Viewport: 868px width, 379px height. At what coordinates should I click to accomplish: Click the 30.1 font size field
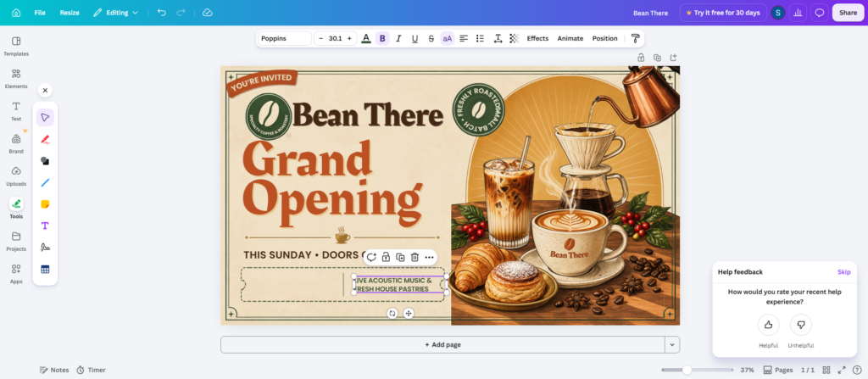(x=335, y=38)
